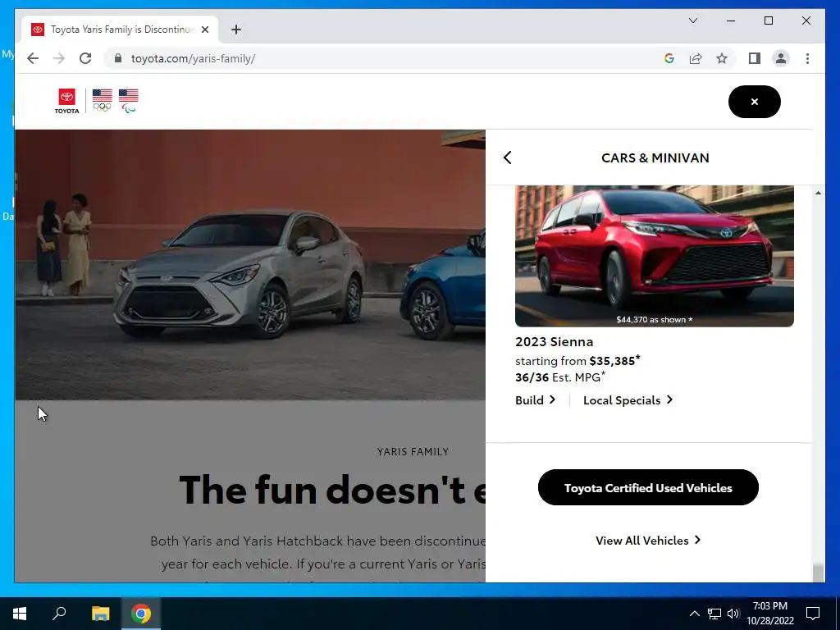This screenshot has height=630, width=840.
Task: Click the Chrome taskbar icon
Action: tap(141, 614)
